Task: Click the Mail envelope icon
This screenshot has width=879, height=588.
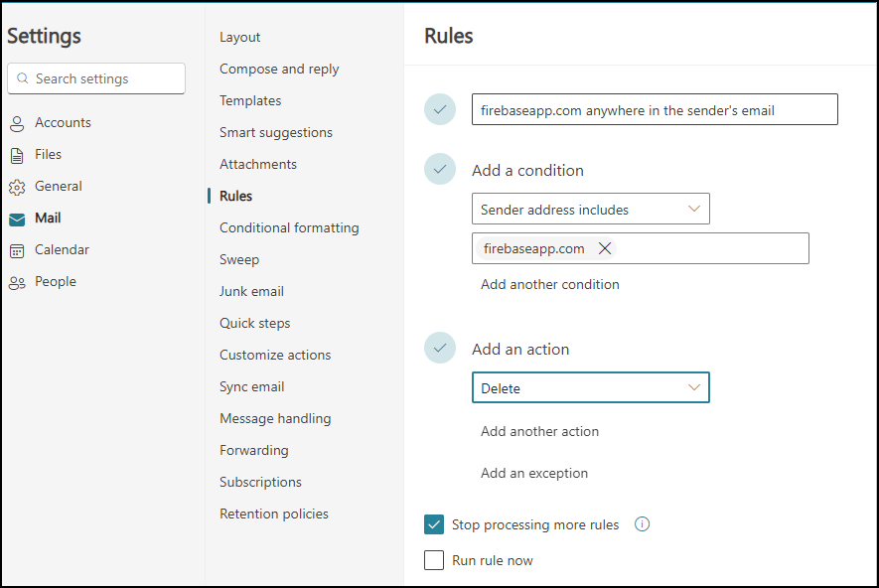Action: pos(17,220)
